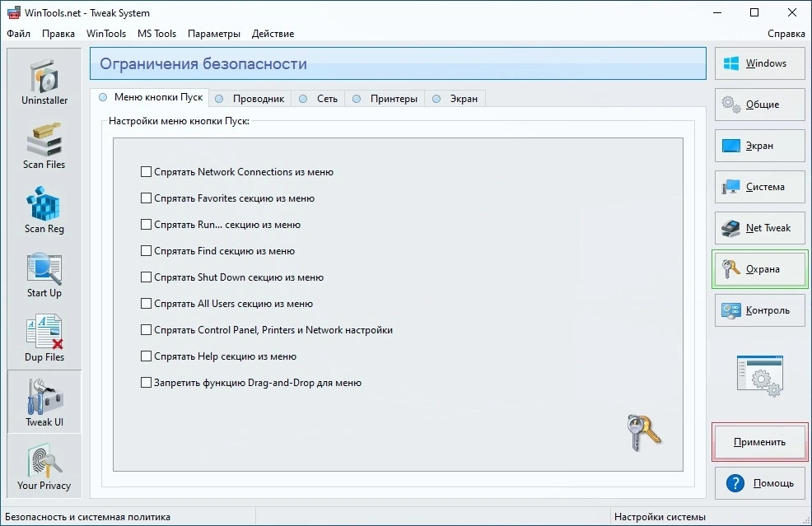Open the Параметры menu
Screen dimensions: 812x526
tap(214, 34)
